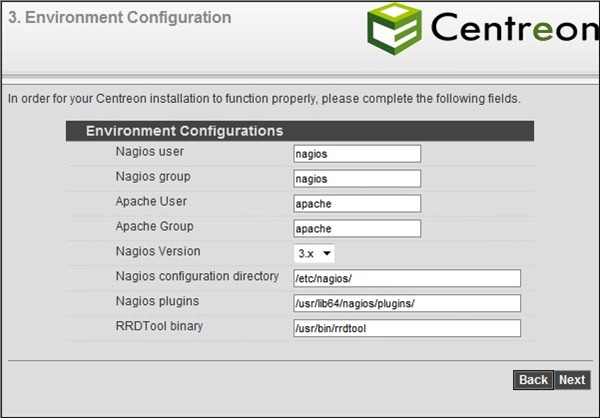Click the '3. Environment Configuration' title

(x=120, y=18)
